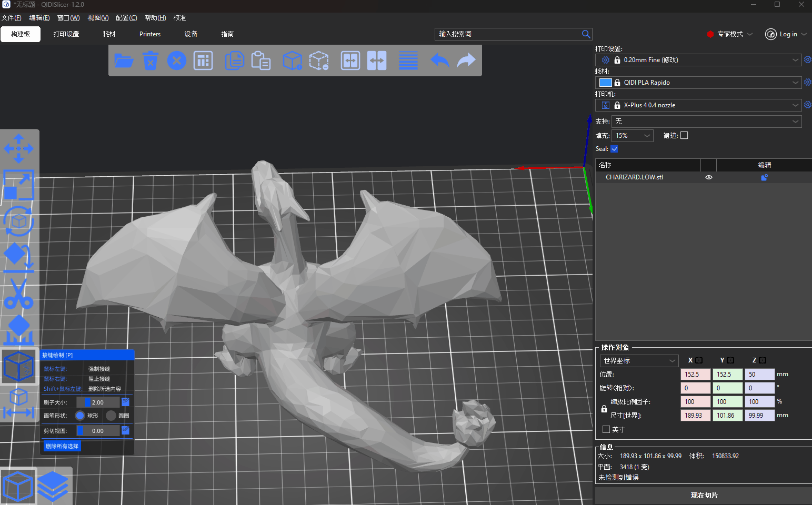This screenshot has width=812, height=505.
Task: Click the 剪切视图 clipping slider
Action: [x=98, y=431]
